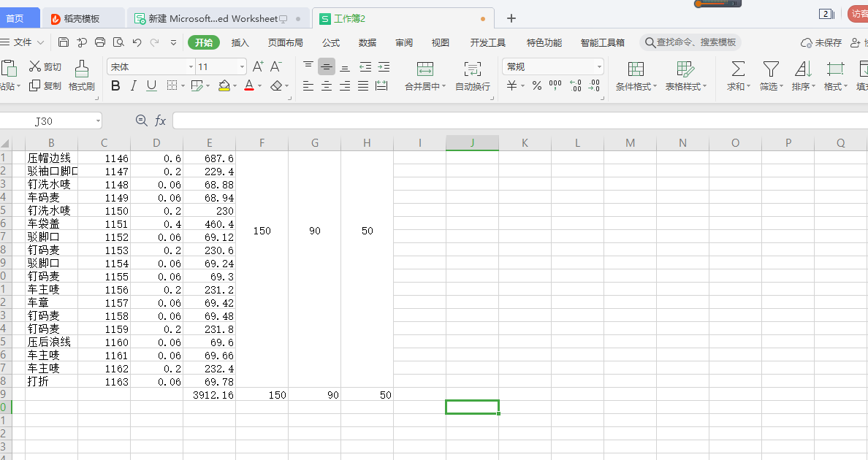Click the command search field

click(x=690, y=42)
